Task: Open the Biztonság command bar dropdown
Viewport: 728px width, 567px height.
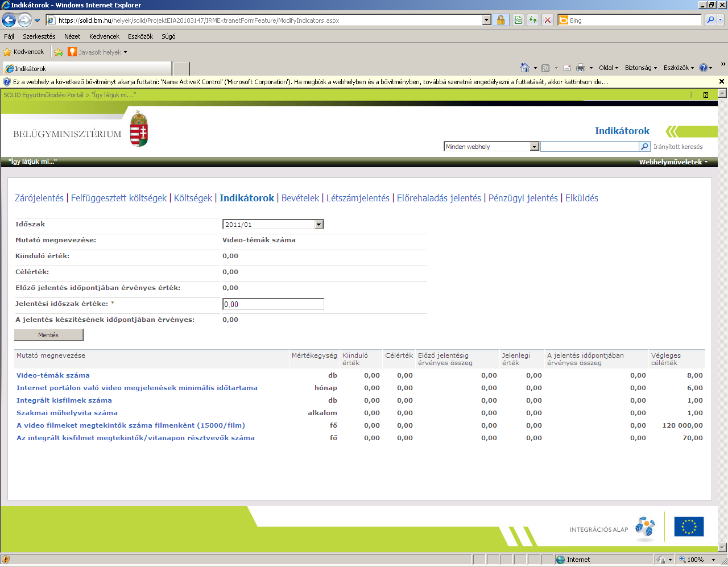Action: point(641,68)
